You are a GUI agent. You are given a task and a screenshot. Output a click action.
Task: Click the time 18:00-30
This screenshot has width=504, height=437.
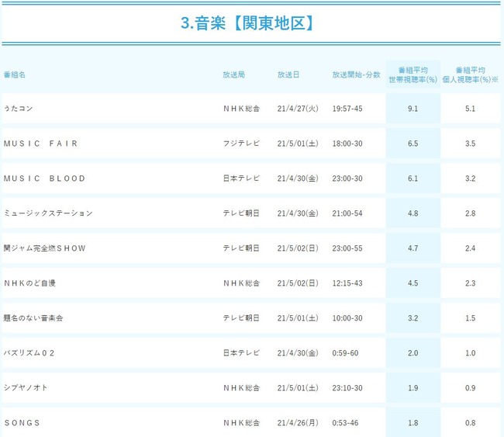tap(347, 143)
